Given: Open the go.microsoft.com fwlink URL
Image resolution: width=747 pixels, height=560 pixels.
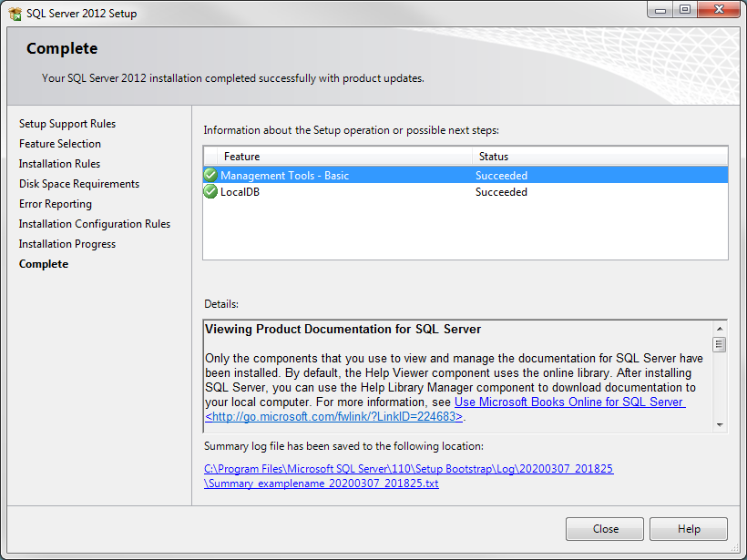Looking at the screenshot, I should (x=334, y=417).
